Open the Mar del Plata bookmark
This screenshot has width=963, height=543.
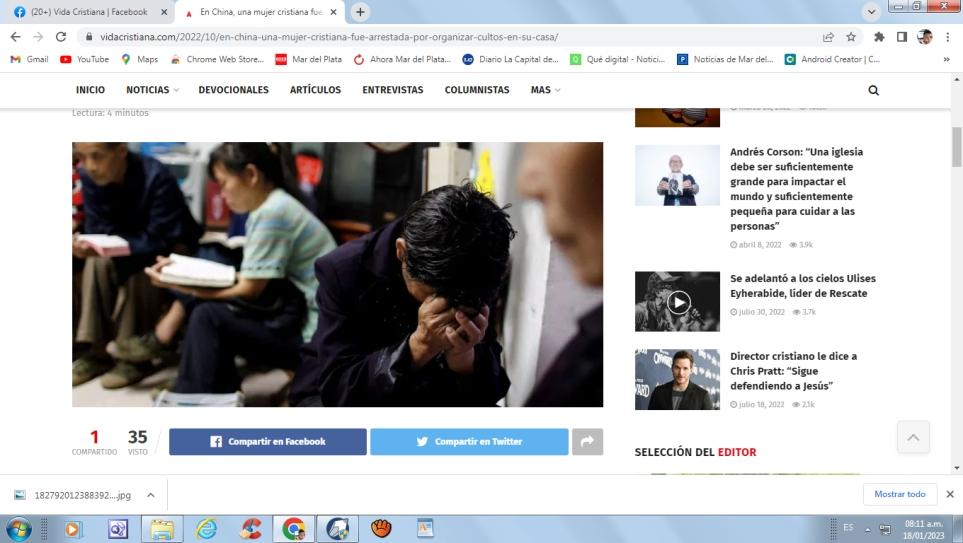point(308,60)
